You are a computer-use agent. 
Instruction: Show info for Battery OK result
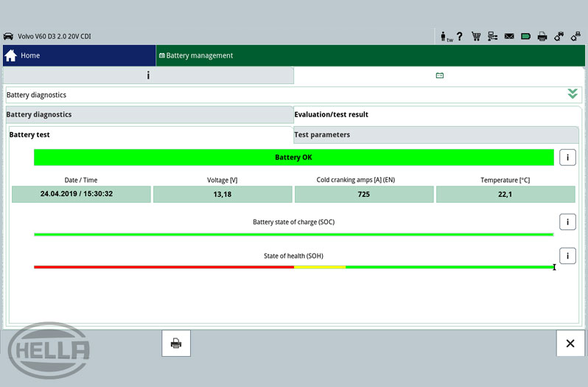tap(567, 157)
